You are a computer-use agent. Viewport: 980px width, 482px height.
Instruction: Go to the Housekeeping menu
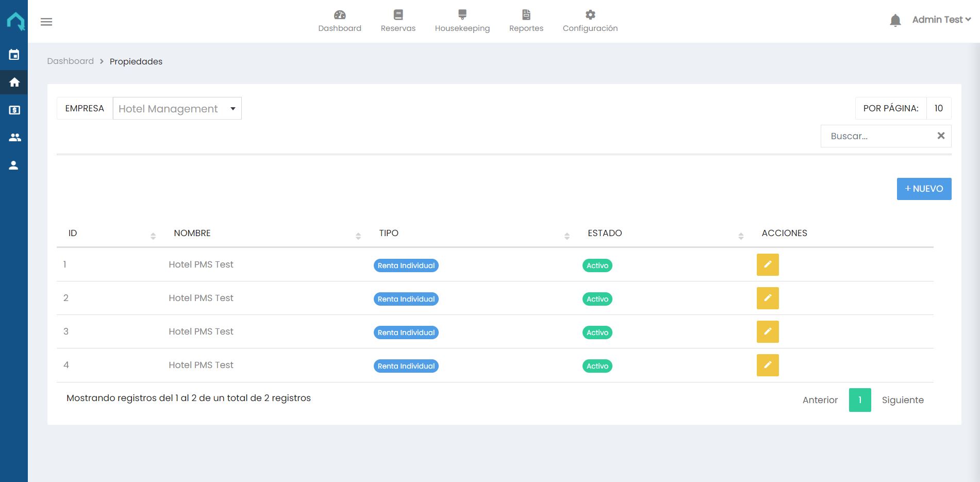pos(462,21)
